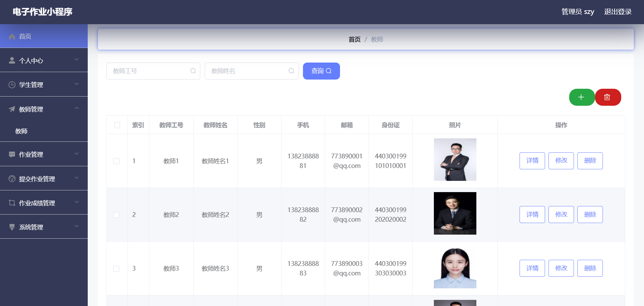Image resolution: width=644 pixels, height=306 pixels.
Task: Open the 教师 submenu item
Action: [x=21, y=131]
